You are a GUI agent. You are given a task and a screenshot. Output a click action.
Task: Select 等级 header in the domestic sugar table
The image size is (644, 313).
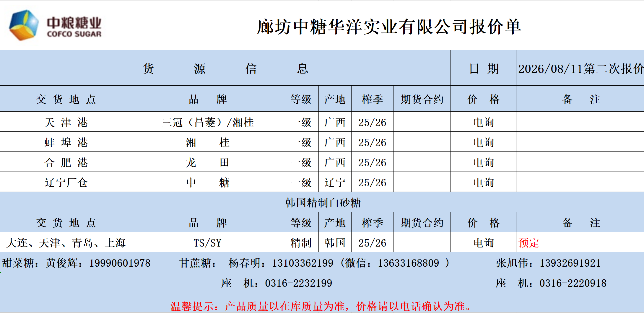pyautogui.click(x=301, y=99)
